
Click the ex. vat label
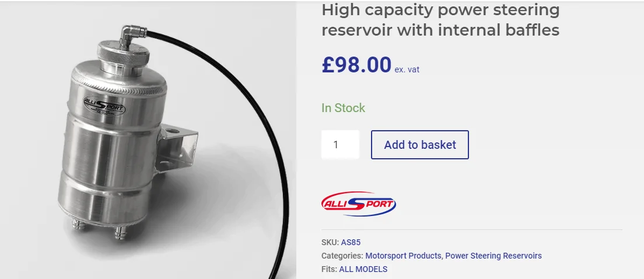pyautogui.click(x=407, y=69)
